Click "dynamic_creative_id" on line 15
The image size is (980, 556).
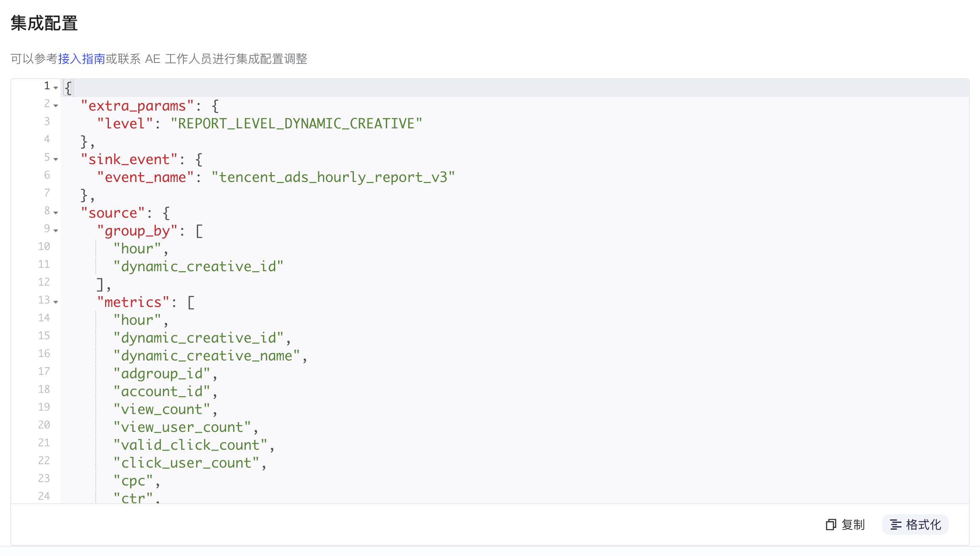(198, 338)
